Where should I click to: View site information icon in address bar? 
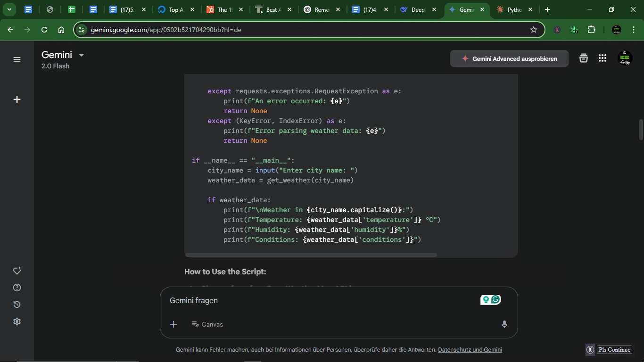82,30
